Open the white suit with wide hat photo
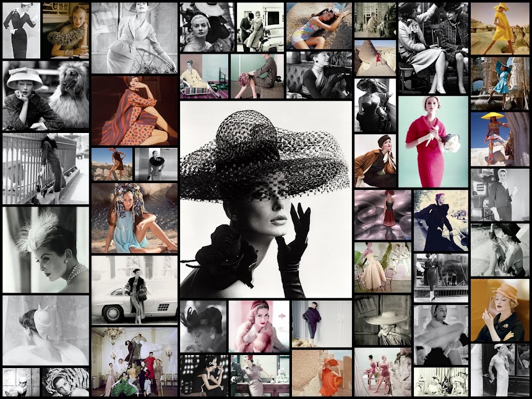This screenshot has width=532, height=399. tap(134, 38)
